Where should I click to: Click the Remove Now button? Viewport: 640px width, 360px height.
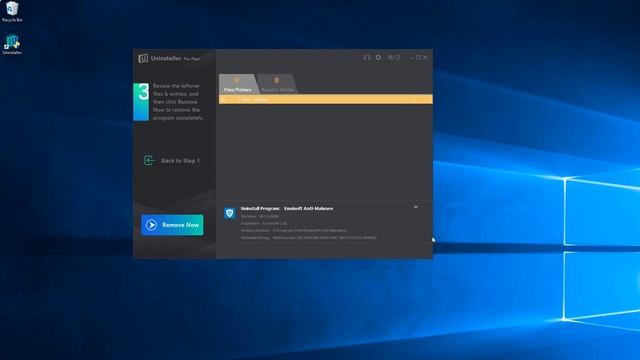point(172,225)
